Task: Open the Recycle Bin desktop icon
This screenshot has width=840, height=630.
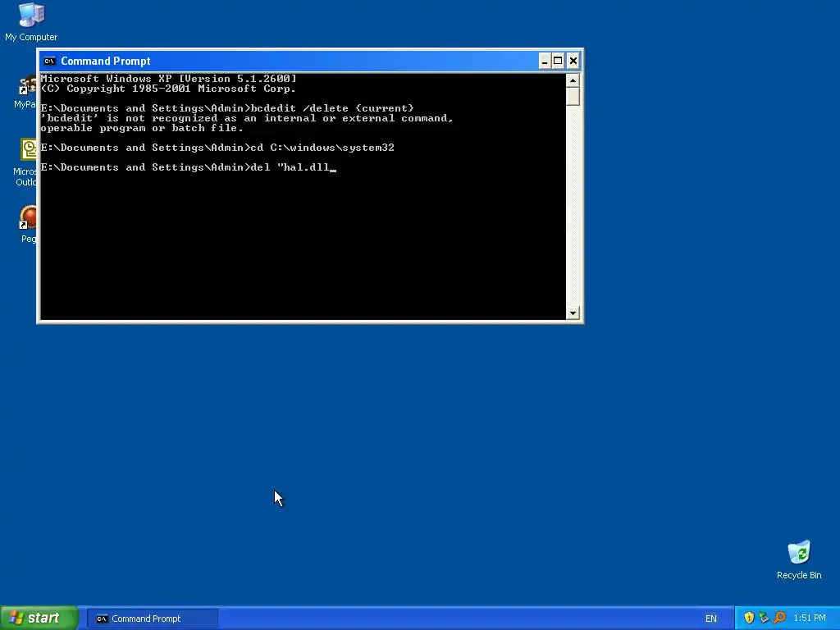Action: pyautogui.click(x=799, y=559)
